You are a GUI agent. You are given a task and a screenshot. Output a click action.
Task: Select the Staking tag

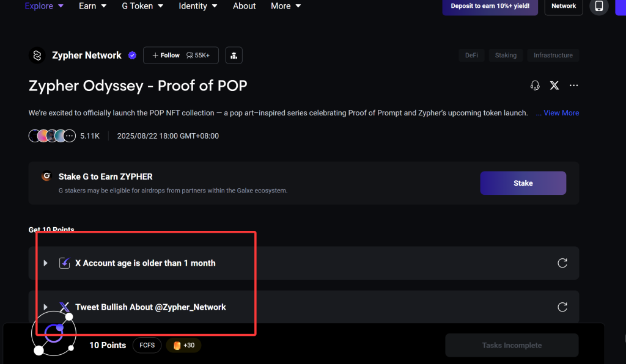pyautogui.click(x=506, y=56)
